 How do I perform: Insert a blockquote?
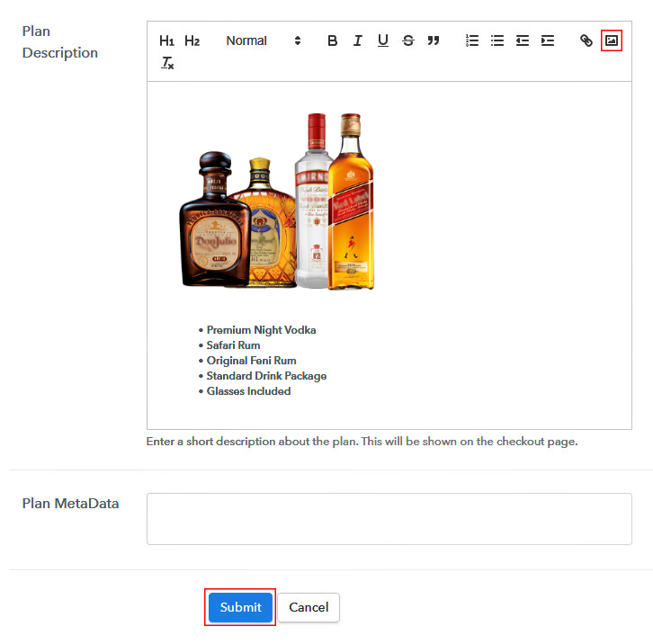pos(434,40)
